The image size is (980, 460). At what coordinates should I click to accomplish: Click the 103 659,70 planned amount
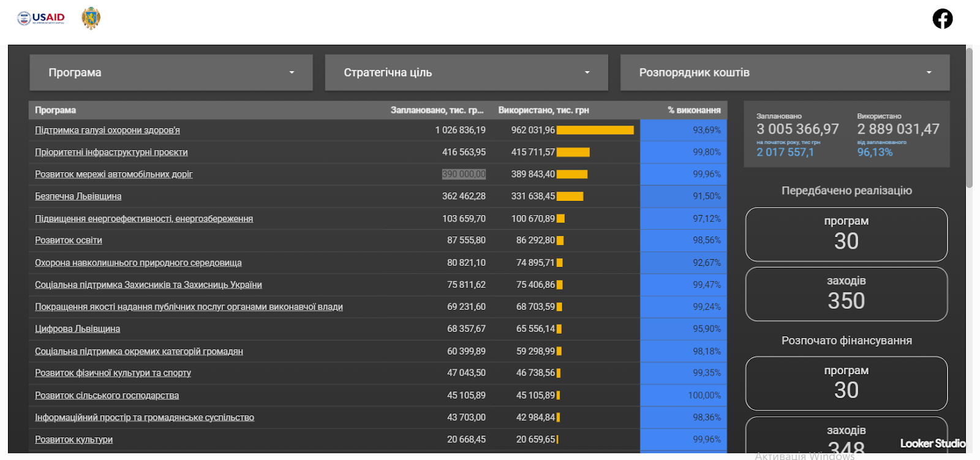464,219
